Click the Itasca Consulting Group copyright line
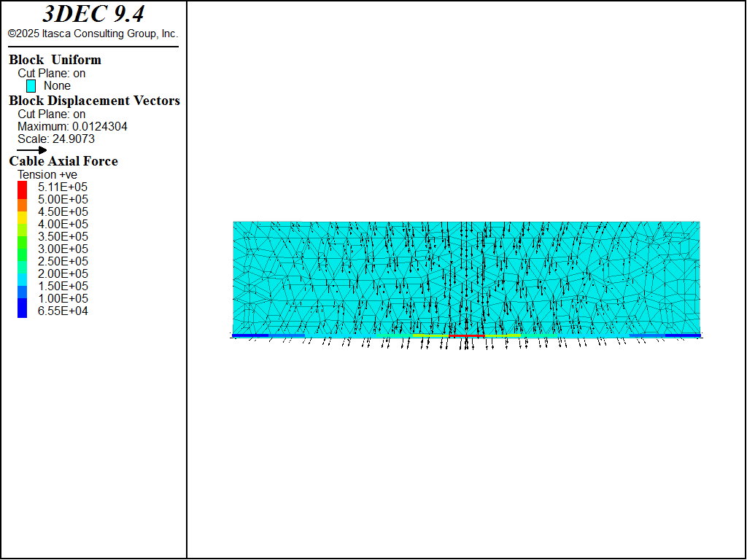Image resolution: width=747 pixels, height=560 pixels. coord(93,34)
